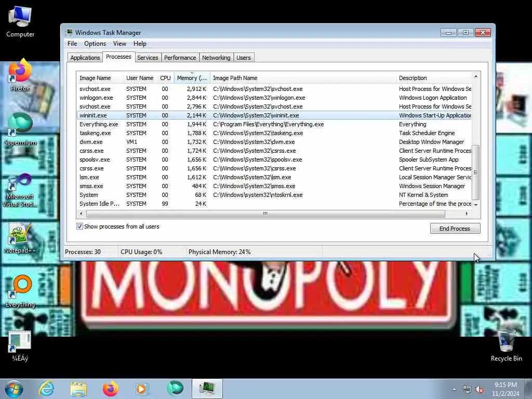Click the horizontal scroll left arrow

click(81, 214)
